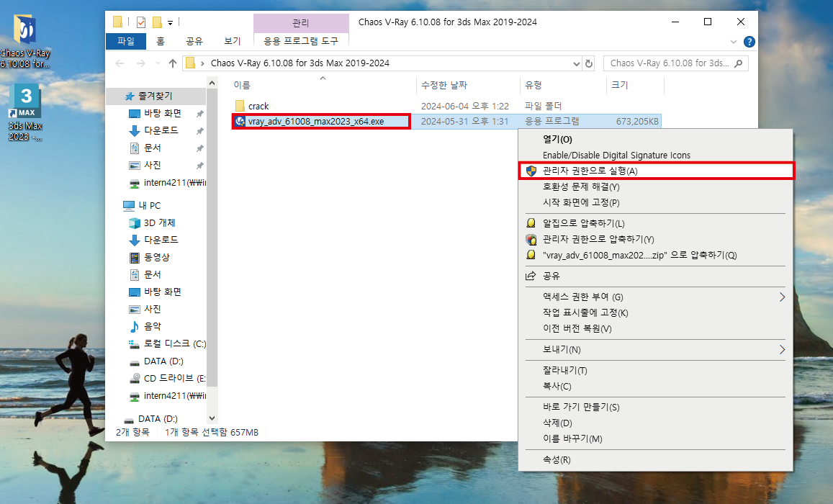833x504 pixels.
Task: Choose 이전 버전 복원 menu entry
Action: pyautogui.click(x=656, y=328)
